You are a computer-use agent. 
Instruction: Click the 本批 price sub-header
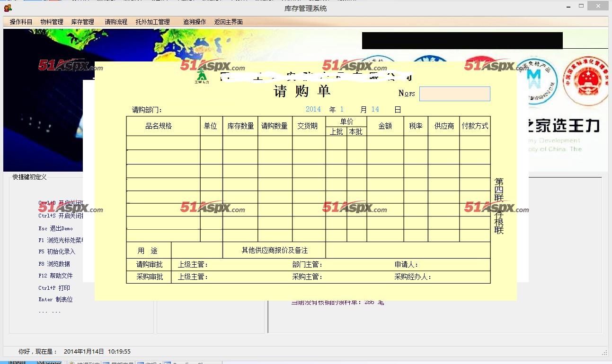(356, 132)
